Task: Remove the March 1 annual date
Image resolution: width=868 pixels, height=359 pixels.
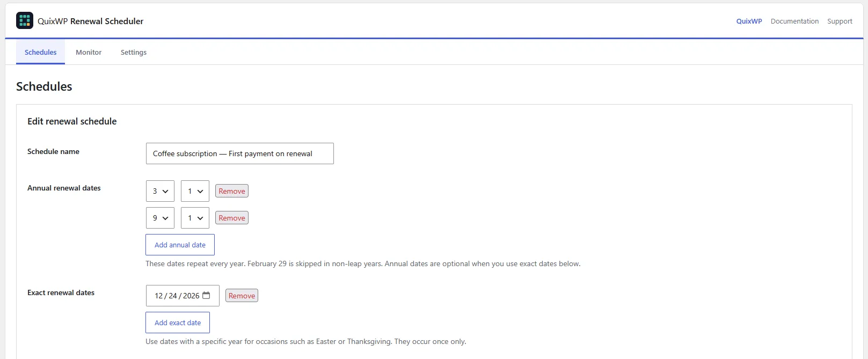Action: [x=232, y=191]
